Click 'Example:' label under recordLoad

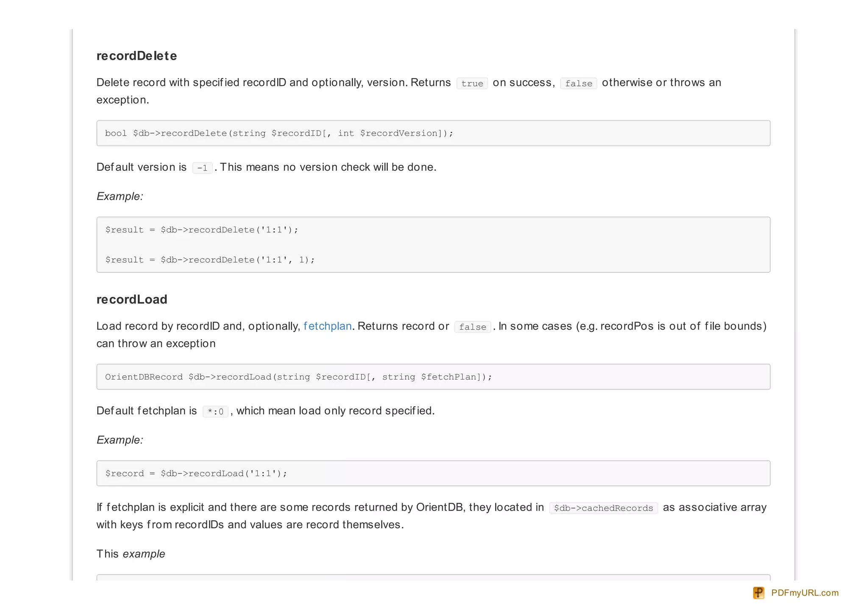(120, 440)
